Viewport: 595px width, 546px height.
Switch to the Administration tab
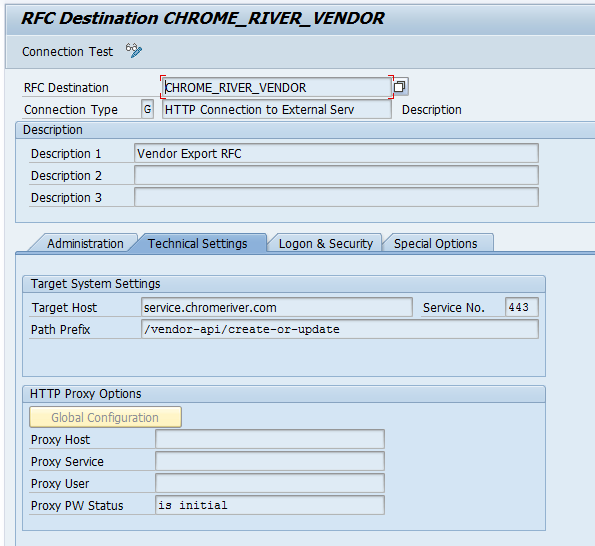85,243
